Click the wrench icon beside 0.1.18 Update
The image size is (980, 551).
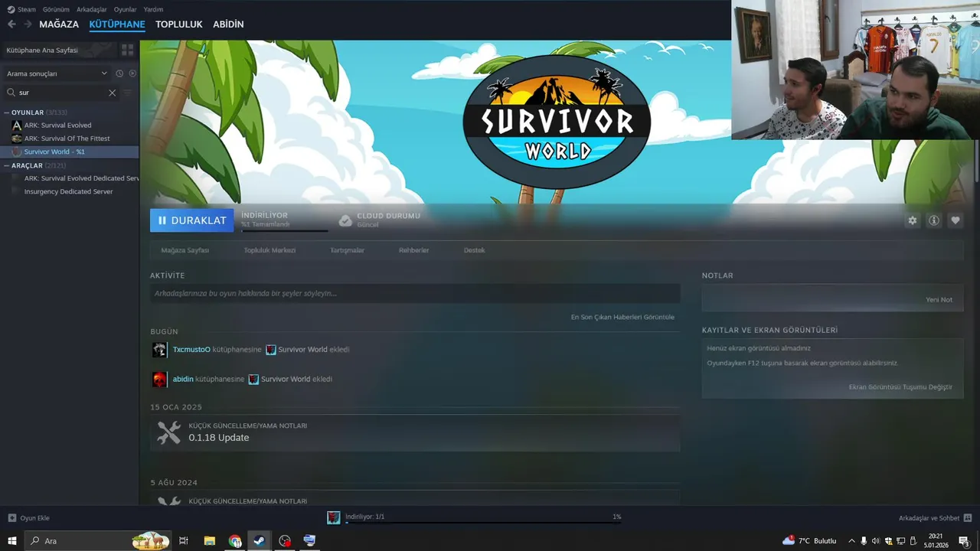point(168,432)
